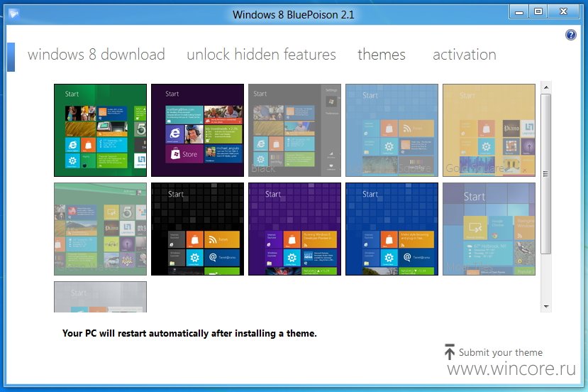Choose the violet purple checkered theme
588x392 pixels.
click(295, 229)
